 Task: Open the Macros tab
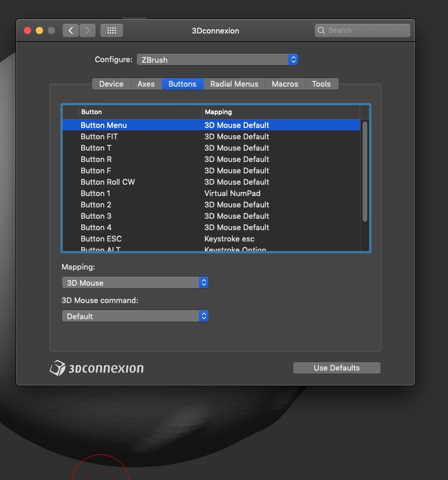(x=285, y=84)
